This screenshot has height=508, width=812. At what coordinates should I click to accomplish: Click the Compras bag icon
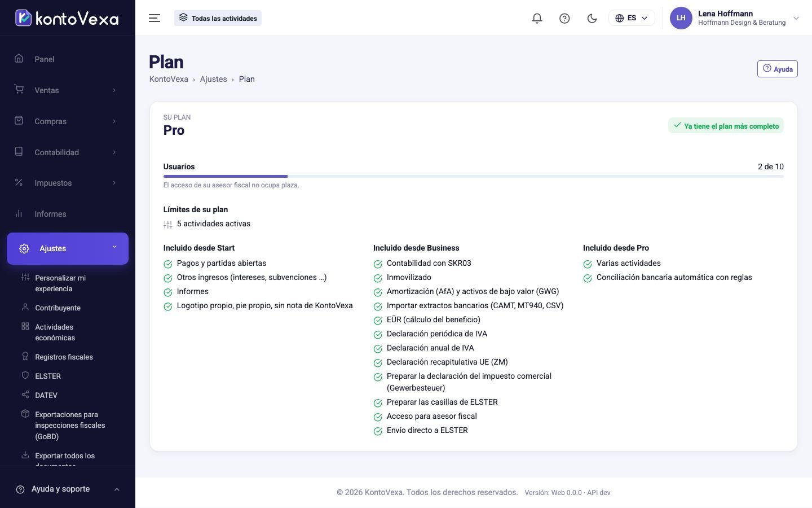pyautogui.click(x=19, y=120)
